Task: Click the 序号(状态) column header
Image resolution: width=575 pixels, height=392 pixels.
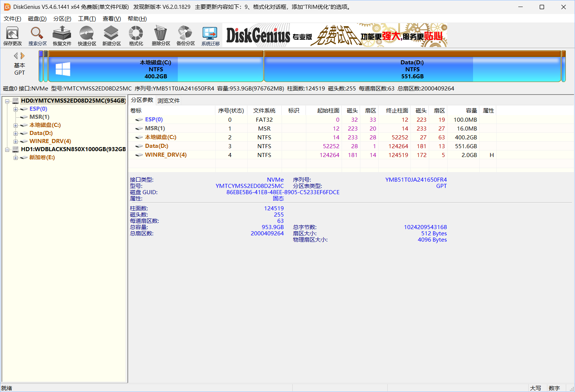Action: [x=231, y=110]
